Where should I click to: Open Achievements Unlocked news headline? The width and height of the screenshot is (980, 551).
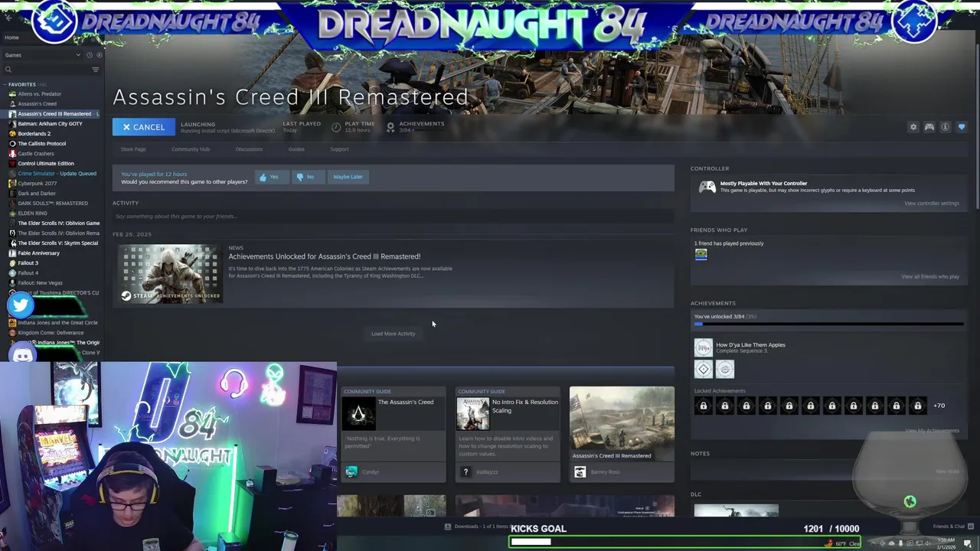[325, 256]
